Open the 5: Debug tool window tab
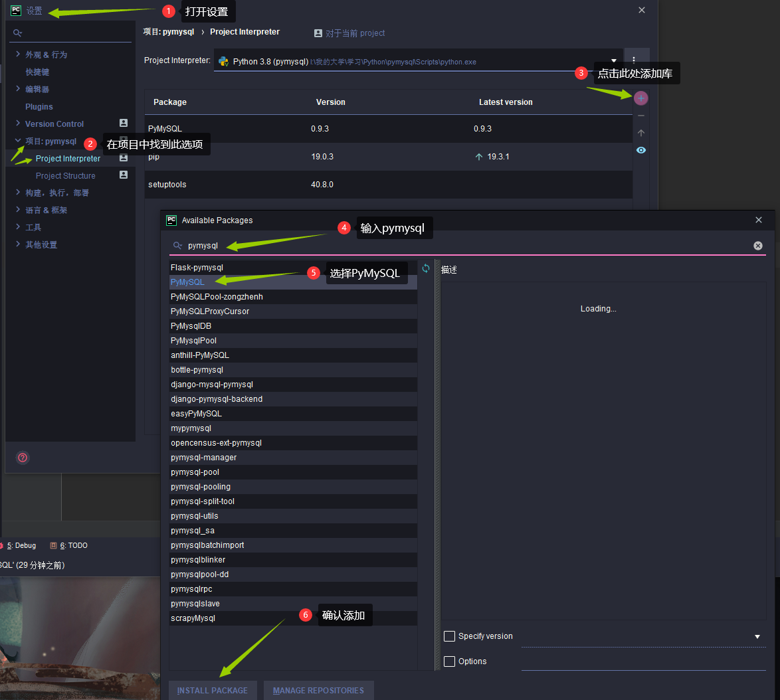The height and width of the screenshot is (700, 780). pyautogui.click(x=21, y=545)
